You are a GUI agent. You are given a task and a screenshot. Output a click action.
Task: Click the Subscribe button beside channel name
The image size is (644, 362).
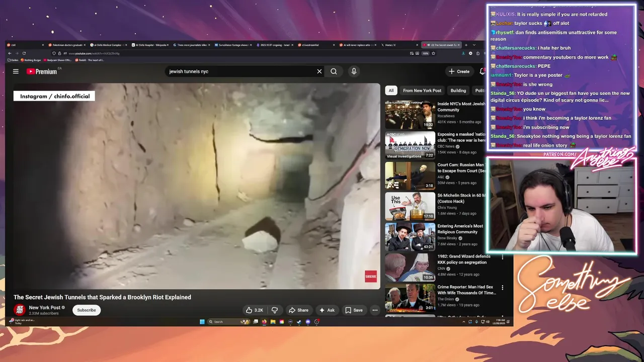(87, 310)
